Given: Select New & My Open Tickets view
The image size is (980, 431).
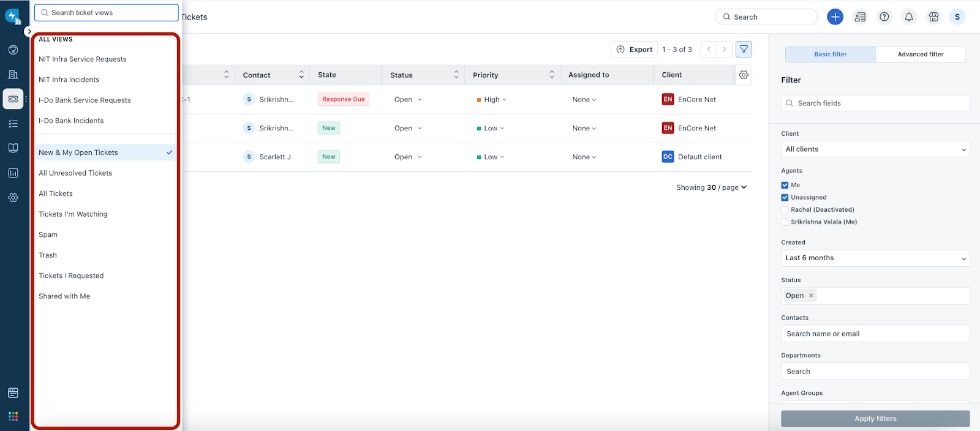Looking at the screenshot, I should point(105,152).
